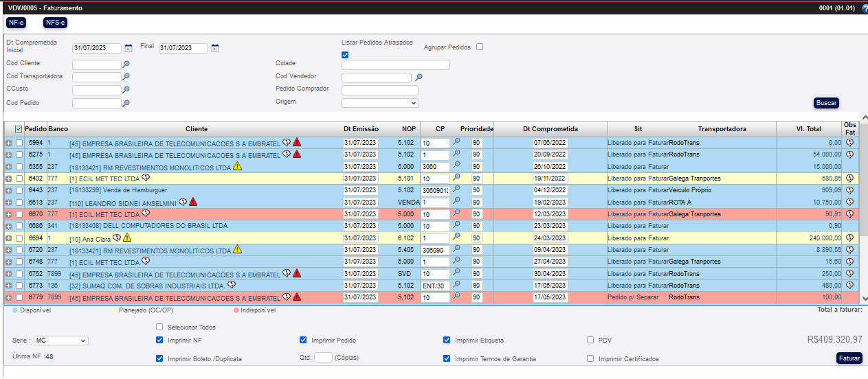
Task: Expand row details for order 6275
Action: pyautogui.click(x=8, y=154)
